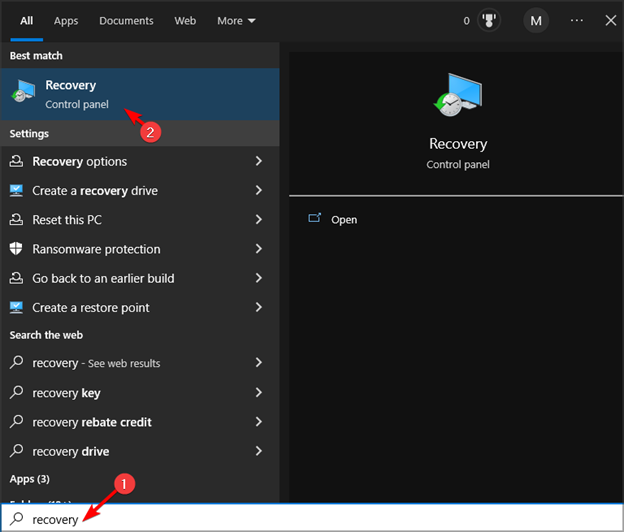Viewport: 624px width, 532px height.
Task: Select the Web search tab
Action: point(185,21)
